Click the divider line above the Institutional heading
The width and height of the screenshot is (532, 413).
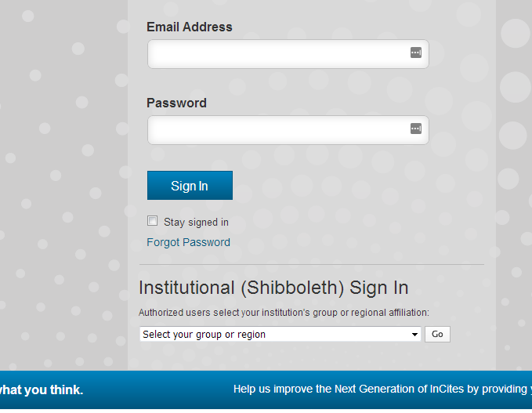pyautogui.click(x=312, y=265)
